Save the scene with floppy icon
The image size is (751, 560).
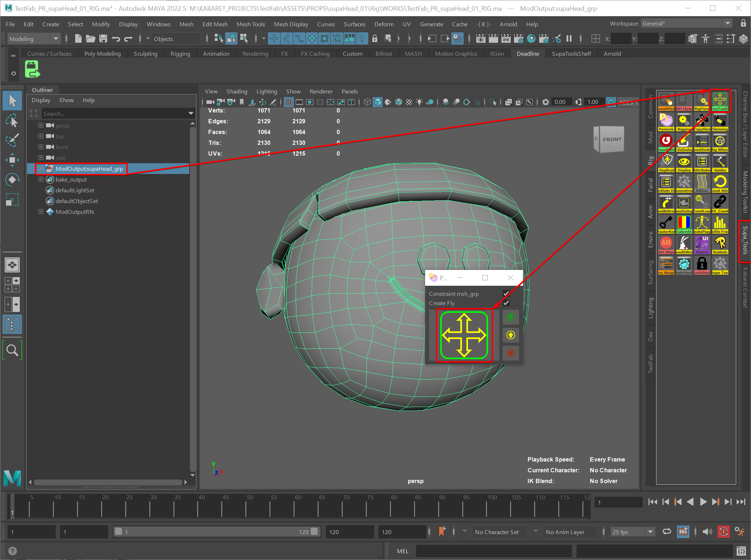coord(103,38)
